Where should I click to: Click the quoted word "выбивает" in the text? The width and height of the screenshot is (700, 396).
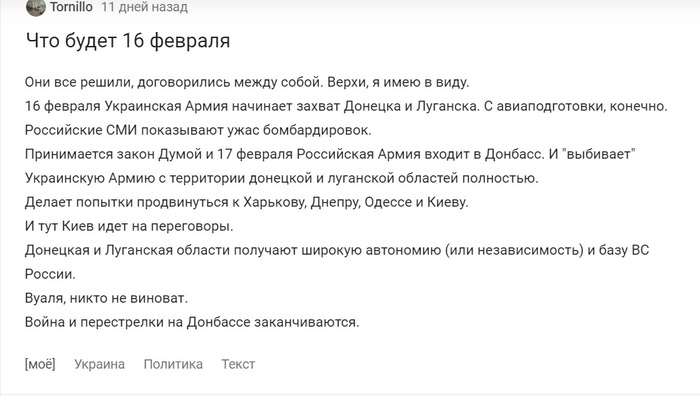[599, 154]
